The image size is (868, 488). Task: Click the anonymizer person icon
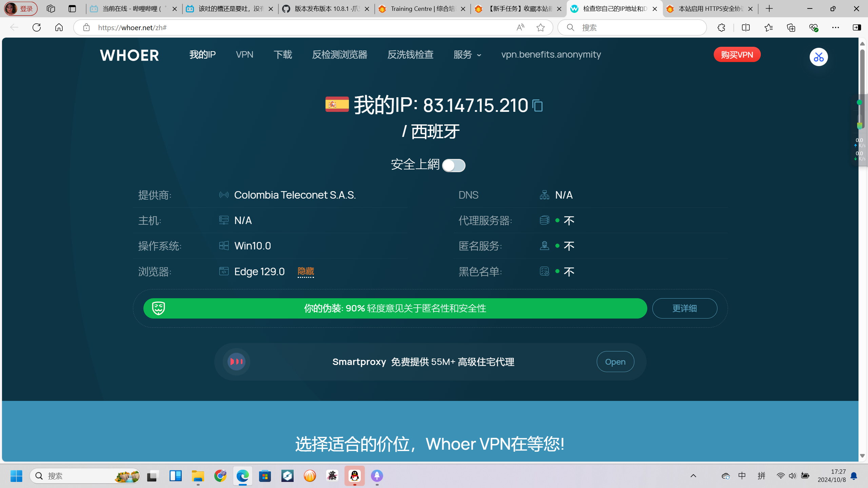(x=544, y=246)
